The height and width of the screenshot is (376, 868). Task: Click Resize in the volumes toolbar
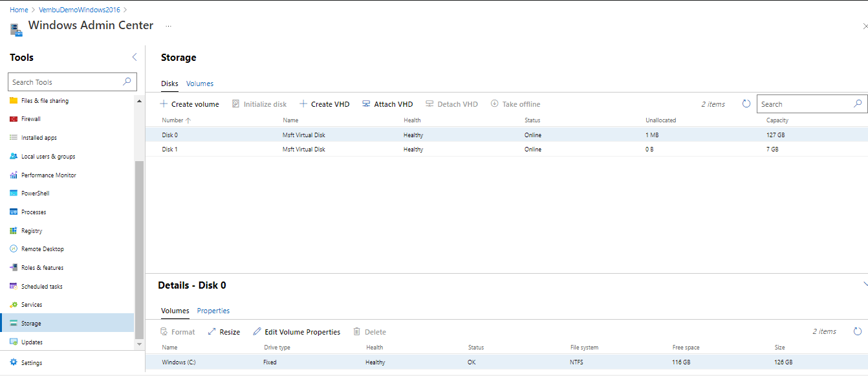[x=224, y=332]
